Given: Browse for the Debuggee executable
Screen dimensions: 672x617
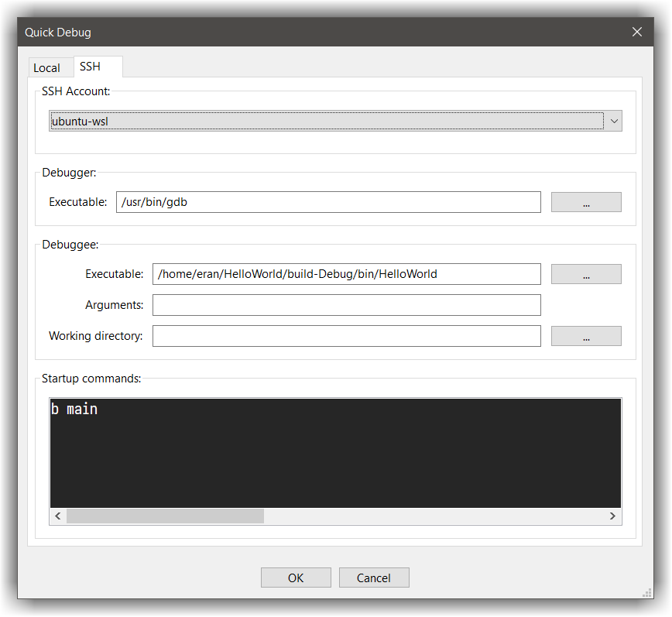Looking at the screenshot, I should [586, 274].
